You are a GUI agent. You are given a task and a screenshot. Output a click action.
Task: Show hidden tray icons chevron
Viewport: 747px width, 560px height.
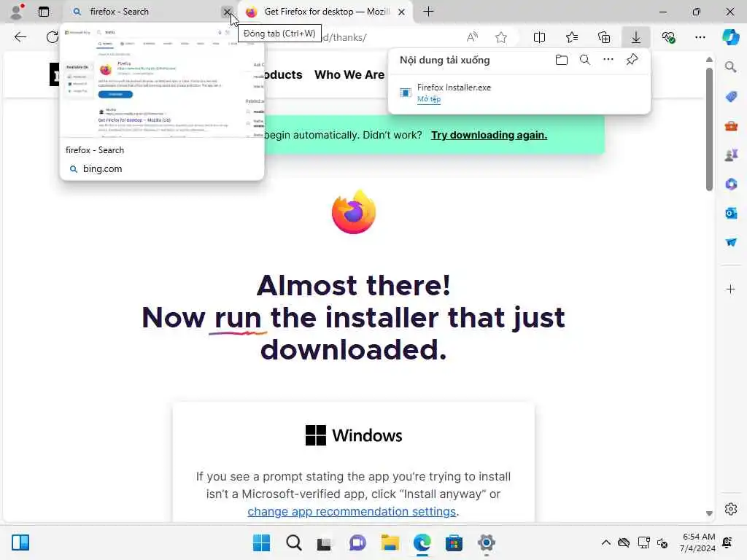605,542
